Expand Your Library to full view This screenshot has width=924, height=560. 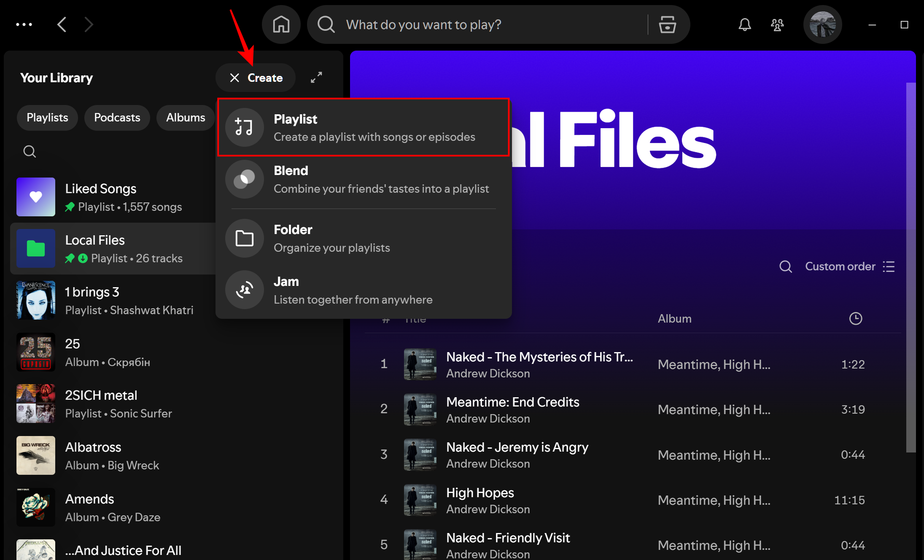click(316, 77)
